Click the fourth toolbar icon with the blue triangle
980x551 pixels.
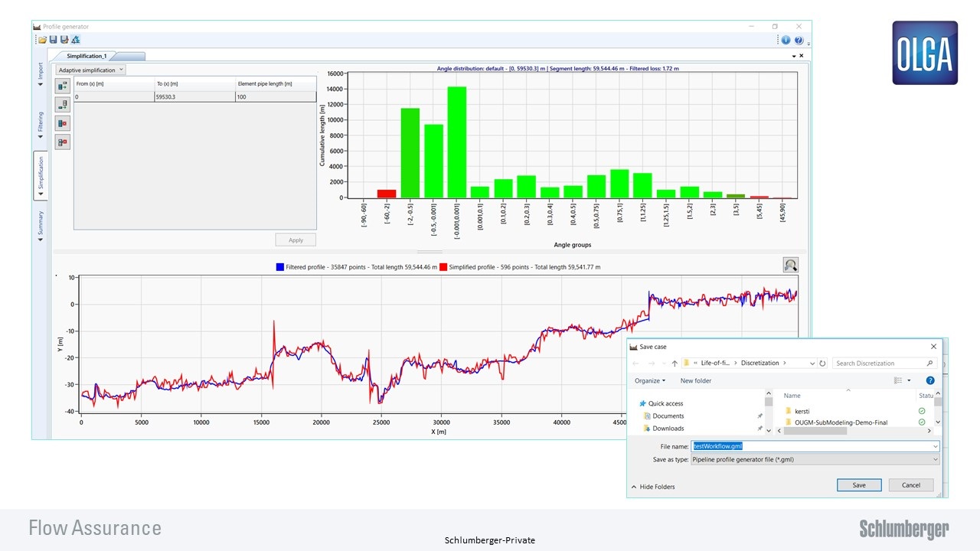pyautogui.click(x=75, y=40)
